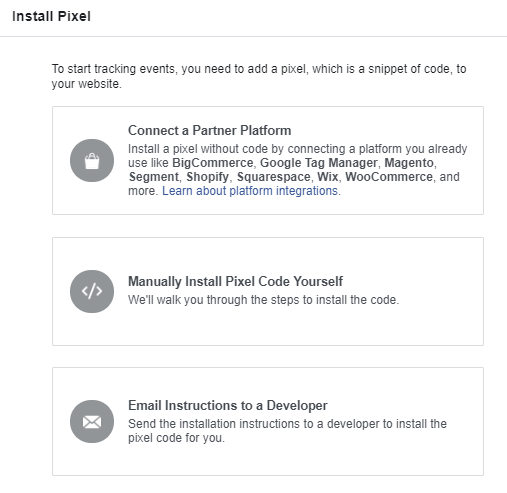
Task: Choose Manually Install Pixel Code Yourself
Action: coord(235,281)
